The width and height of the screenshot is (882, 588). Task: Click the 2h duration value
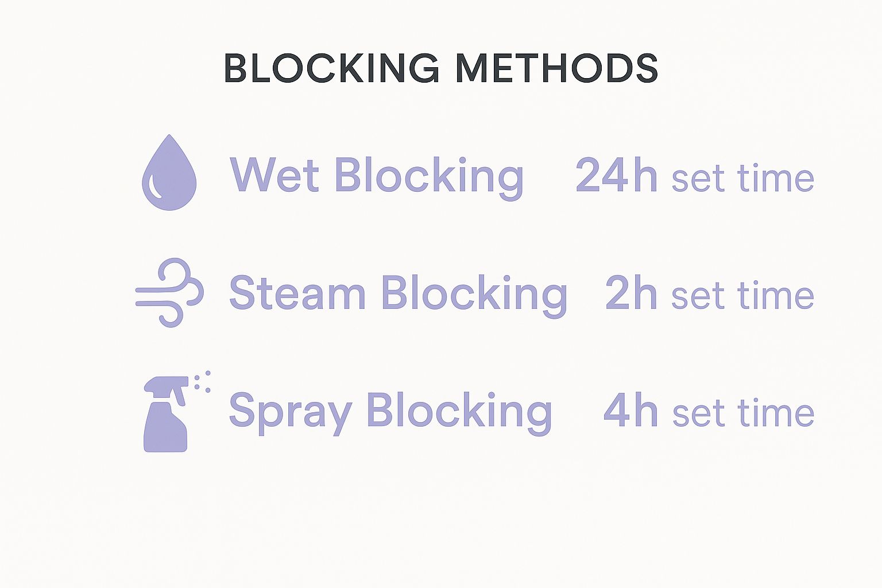click(x=631, y=293)
